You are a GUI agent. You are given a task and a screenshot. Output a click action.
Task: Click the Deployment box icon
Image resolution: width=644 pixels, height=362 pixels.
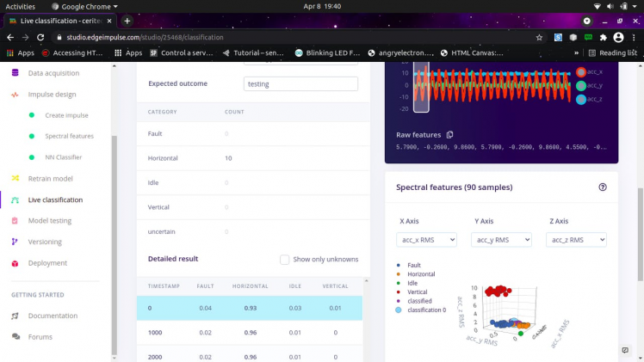pos(15,263)
